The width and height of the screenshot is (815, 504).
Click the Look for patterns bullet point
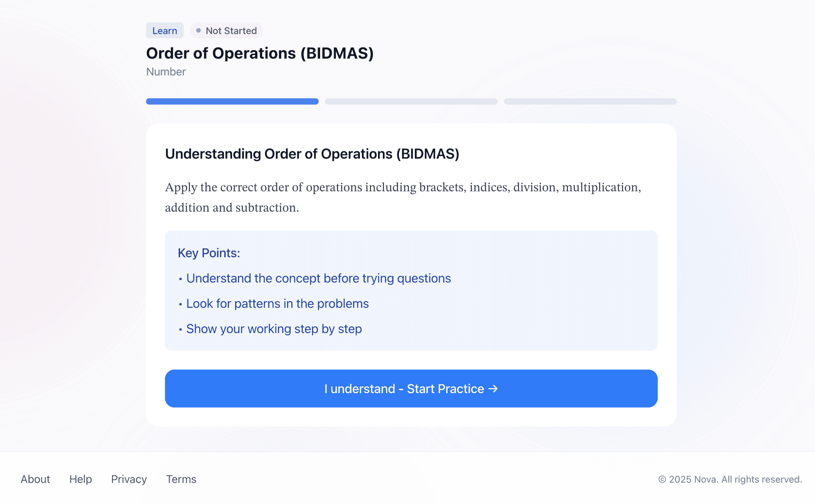point(277,304)
